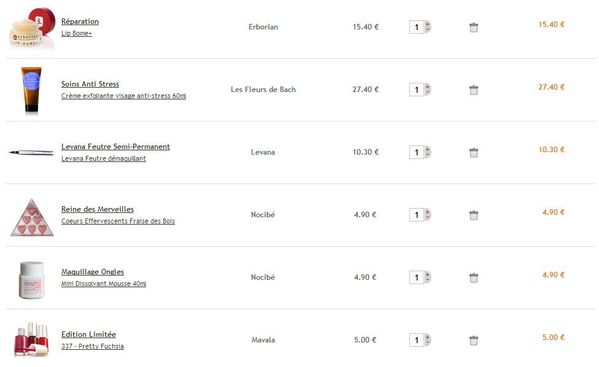Open the 337 - Pretty Fuchsia link
The height and width of the screenshot is (367, 599).
click(92, 346)
